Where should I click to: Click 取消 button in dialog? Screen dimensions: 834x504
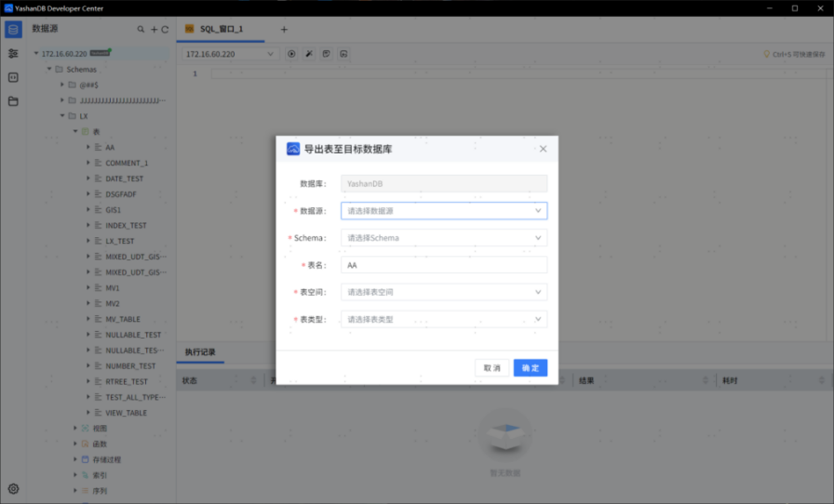tap(492, 368)
